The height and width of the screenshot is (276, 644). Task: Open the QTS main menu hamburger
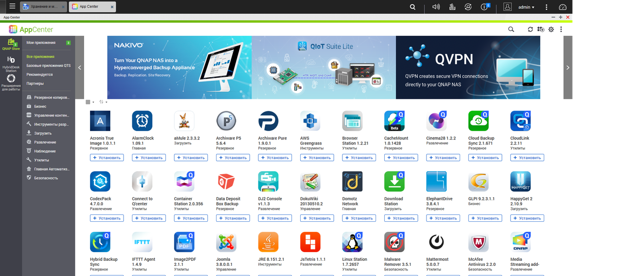click(x=12, y=6)
